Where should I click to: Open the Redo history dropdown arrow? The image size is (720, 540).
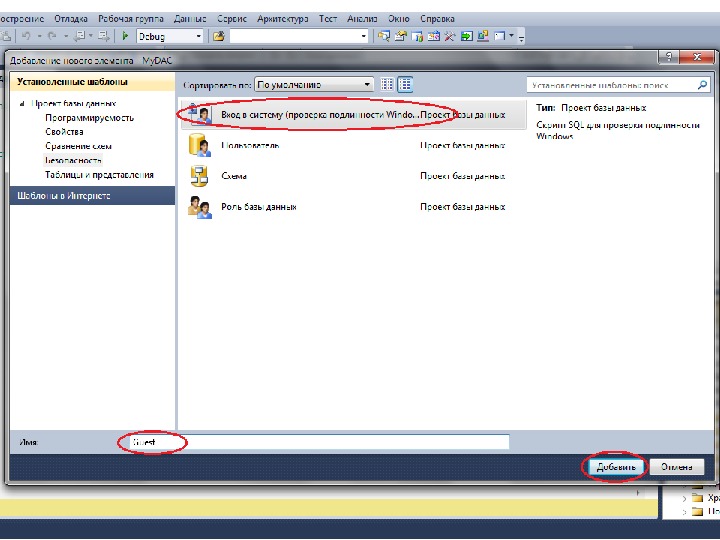[x=66, y=36]
